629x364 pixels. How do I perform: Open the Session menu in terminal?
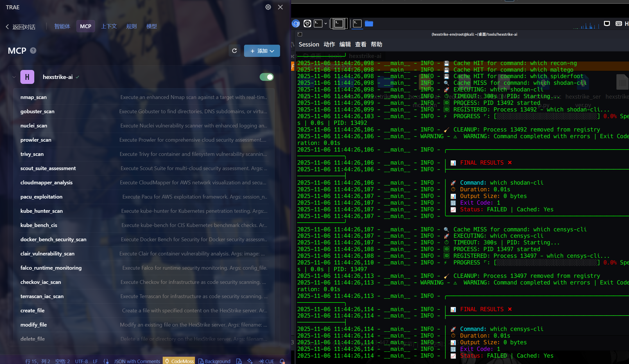tap(309, 44)
